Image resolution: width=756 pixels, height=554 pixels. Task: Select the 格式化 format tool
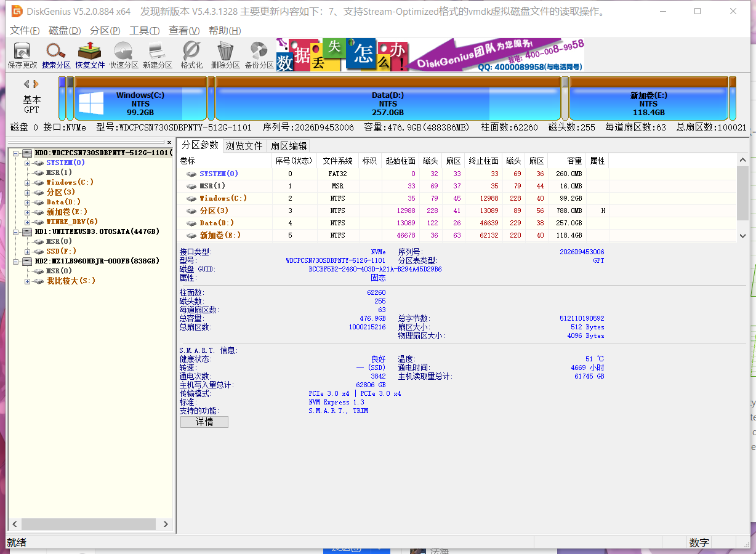pyautogui.click(x=191, y=54)
